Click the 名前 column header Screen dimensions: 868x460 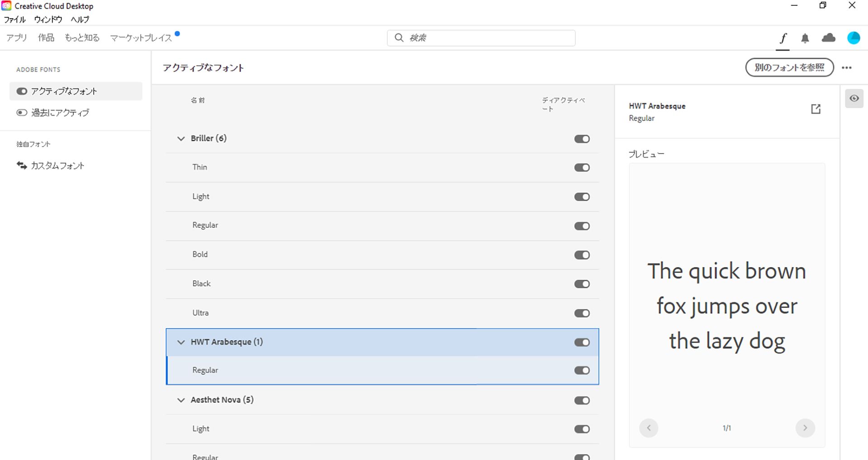(x=198, y=100)
